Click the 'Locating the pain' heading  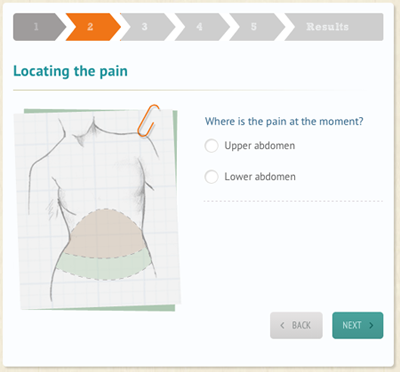tap(70, 72)
